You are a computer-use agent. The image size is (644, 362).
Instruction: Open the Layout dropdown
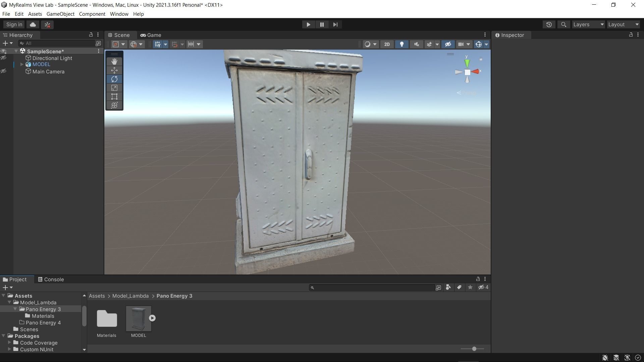(623, 24)
